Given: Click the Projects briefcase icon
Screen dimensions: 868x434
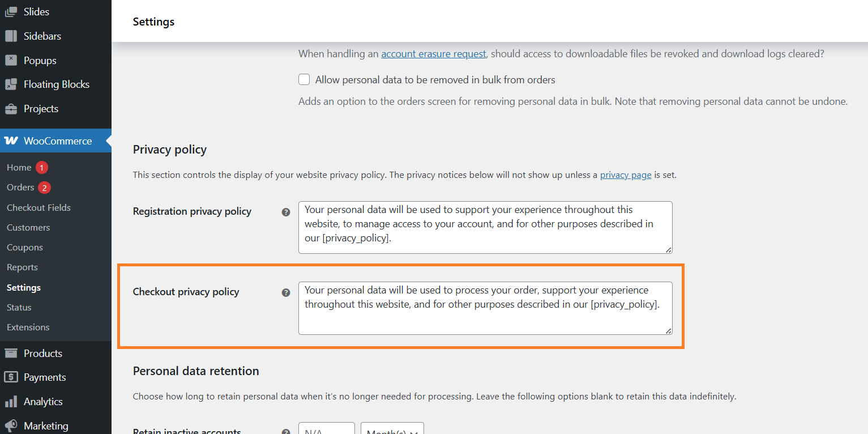Looking at the screenshot, I should pyautogui.click(x=11, y=109).
